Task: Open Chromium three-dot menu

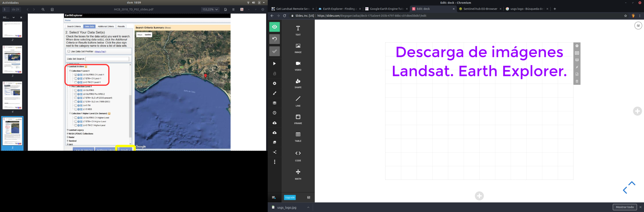Action: pos(640,16)
